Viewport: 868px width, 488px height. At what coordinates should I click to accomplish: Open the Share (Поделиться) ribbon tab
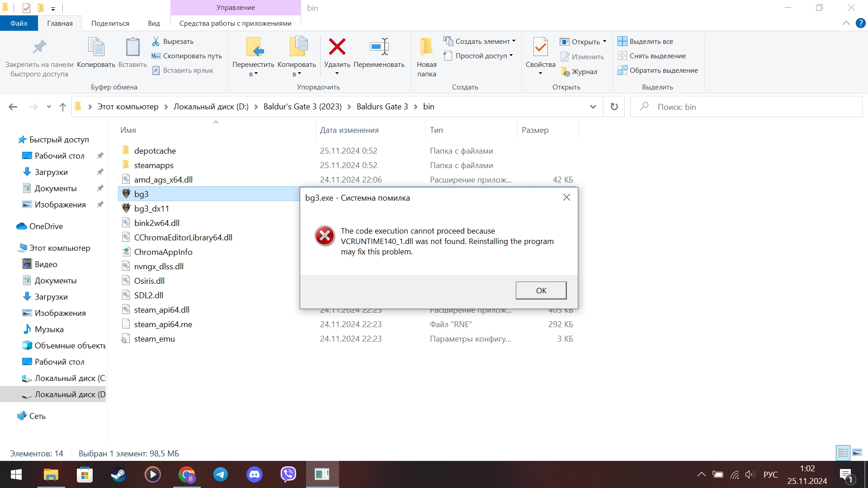[110, 23]
